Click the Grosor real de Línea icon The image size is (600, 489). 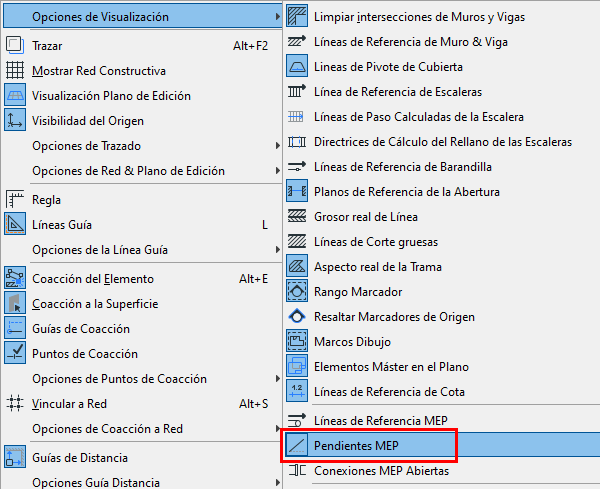[297, 217]
